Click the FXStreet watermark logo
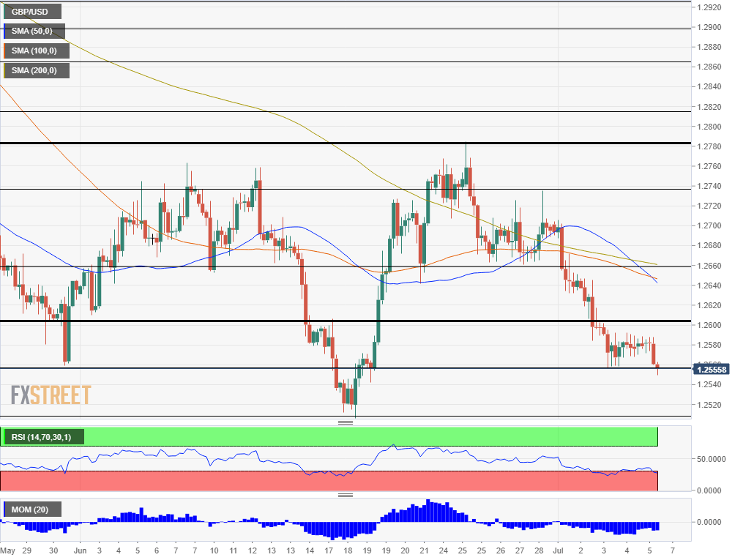 point(51,395)
